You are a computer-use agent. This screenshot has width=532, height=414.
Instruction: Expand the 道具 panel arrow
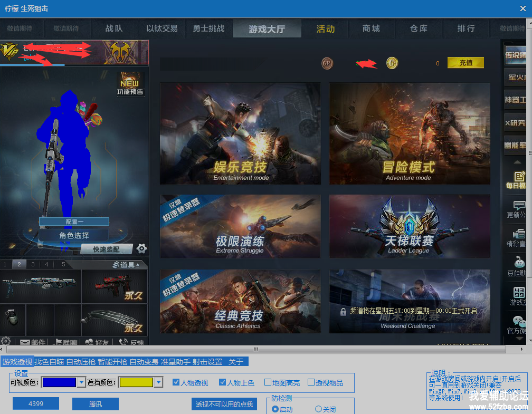coord(138,265)
